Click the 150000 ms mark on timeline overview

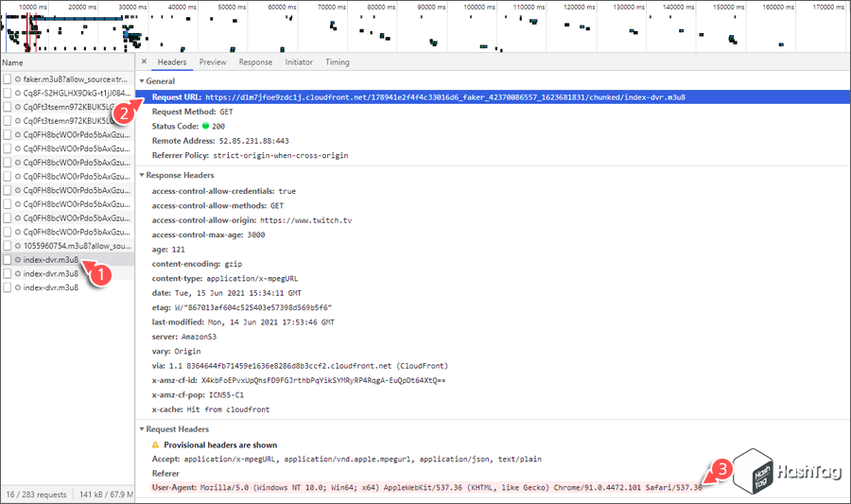click(x=728, y=7)
